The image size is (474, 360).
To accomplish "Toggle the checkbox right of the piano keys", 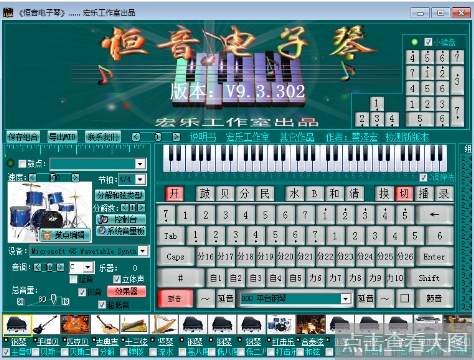I will [x=423, y=177].
